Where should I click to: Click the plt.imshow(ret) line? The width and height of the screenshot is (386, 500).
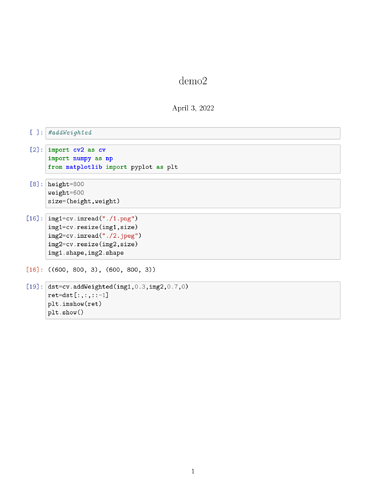75,304
